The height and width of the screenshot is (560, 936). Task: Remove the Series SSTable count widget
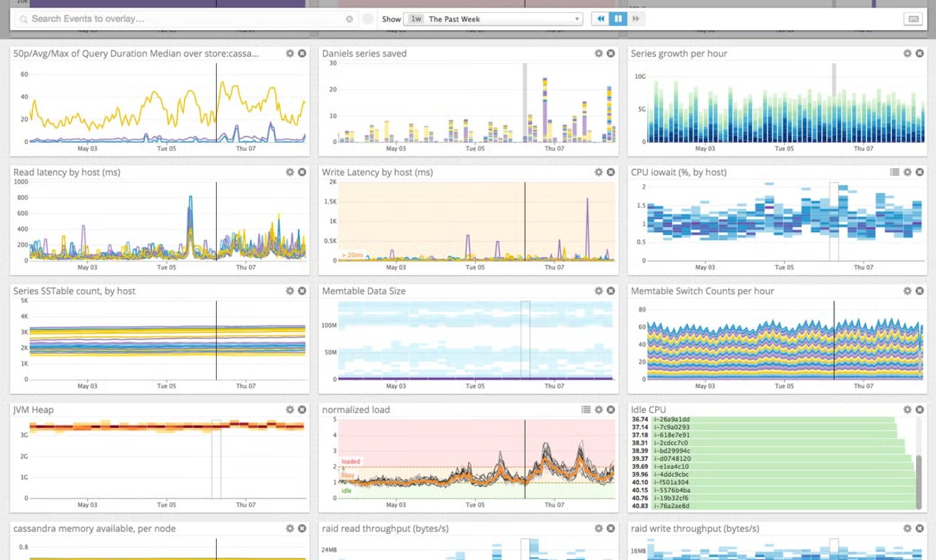[302, 291]
